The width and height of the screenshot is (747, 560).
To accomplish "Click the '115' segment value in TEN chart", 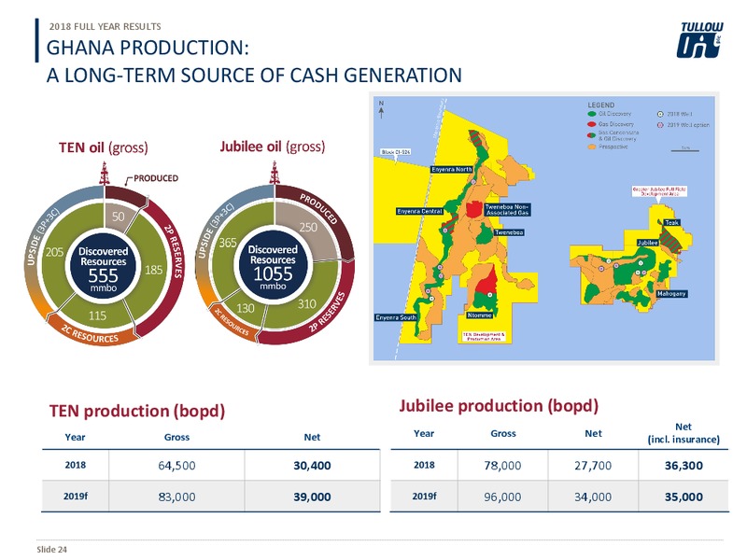I will (x=97, y=315).
